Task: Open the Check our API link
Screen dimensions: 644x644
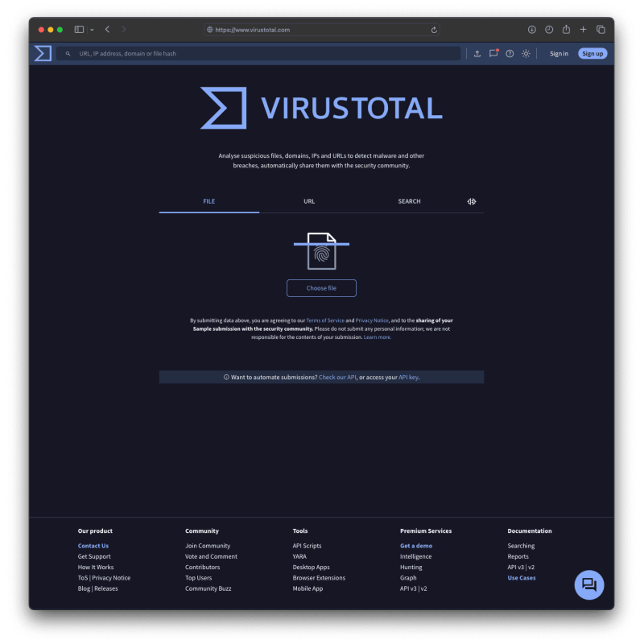Action: click(x=337, y=377)
